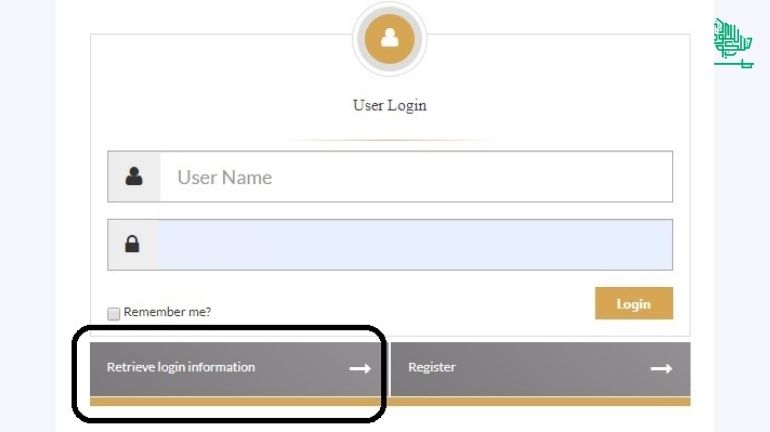Click the padlock icon beside password field
This screenshot has height=432, width=770.
click(132, 243)
